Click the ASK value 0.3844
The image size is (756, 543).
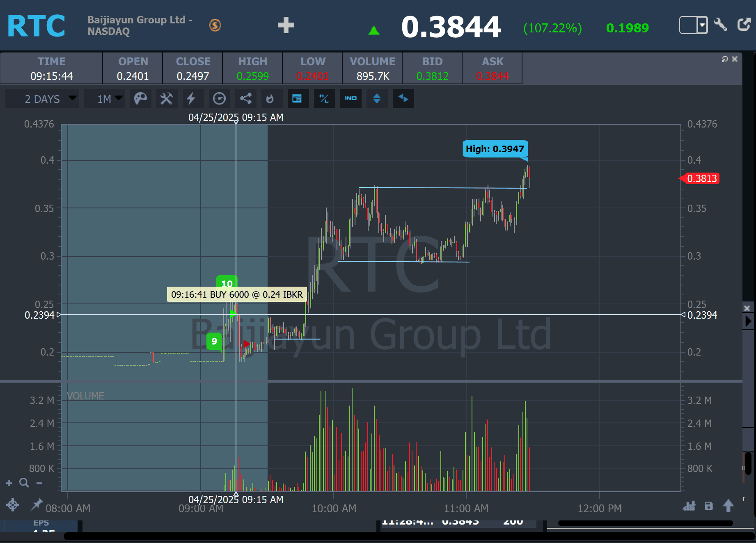pyautogui.click(x=493, y=76)
